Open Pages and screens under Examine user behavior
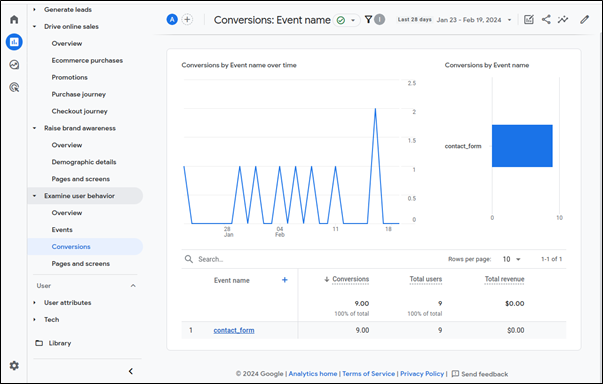The image size is (603, 384). [81, 263]
